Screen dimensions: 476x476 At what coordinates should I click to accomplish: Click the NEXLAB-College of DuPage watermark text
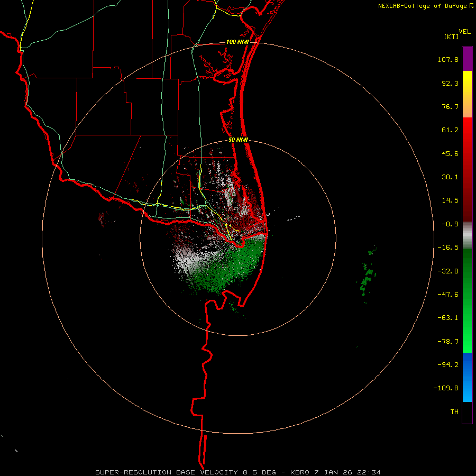point(423,6)
